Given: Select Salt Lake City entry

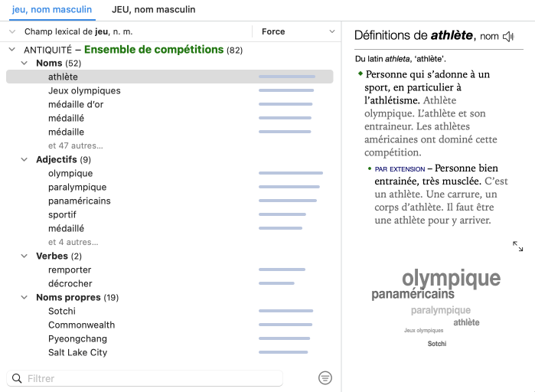Looking at the screenshot, I should pos(77,353).
